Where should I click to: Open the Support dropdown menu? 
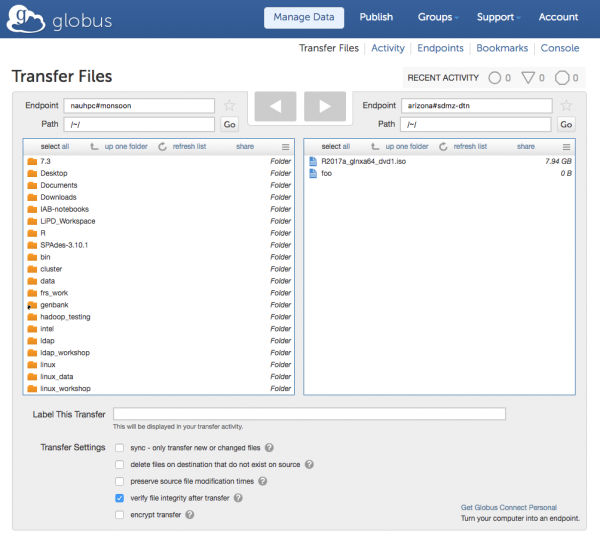click(498, 17)
